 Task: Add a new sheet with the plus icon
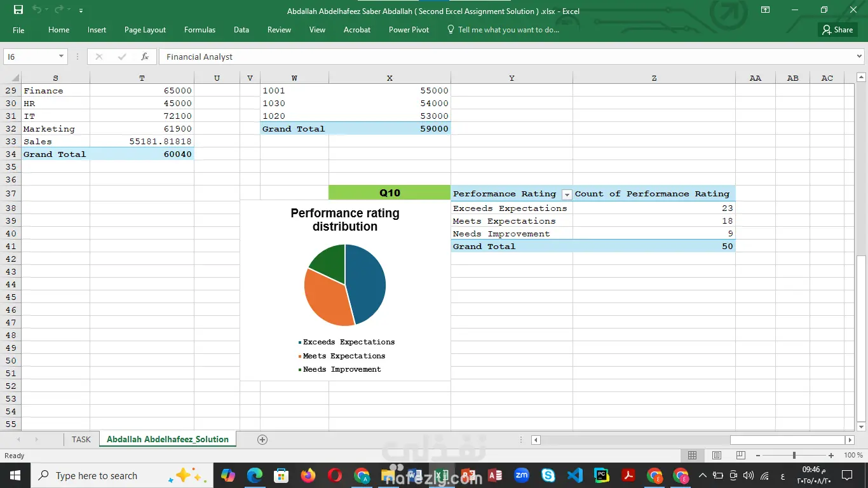click(262, 440)
